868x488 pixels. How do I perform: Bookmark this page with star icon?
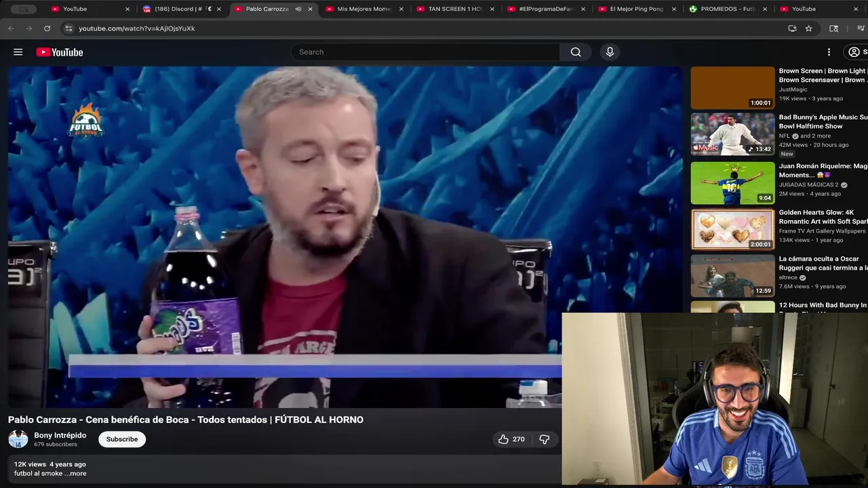808,28
